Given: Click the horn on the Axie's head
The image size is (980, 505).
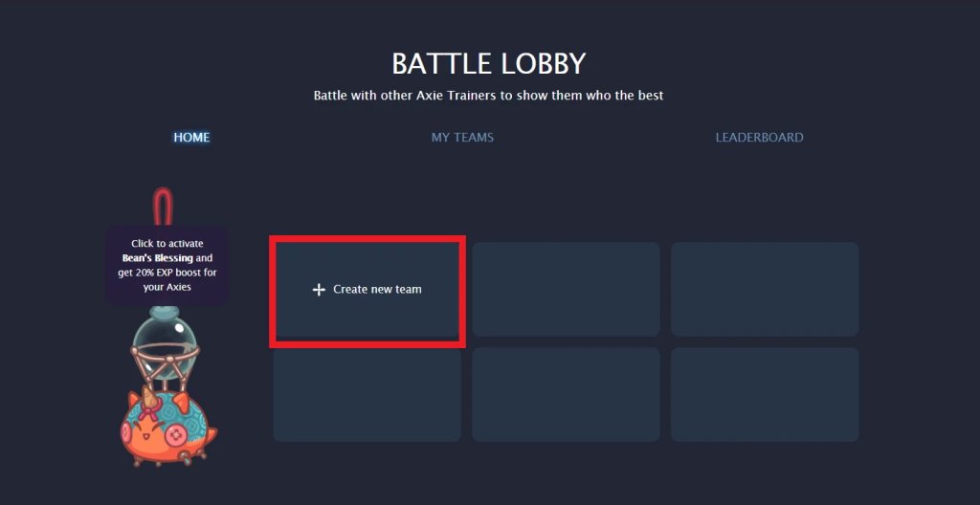Looking at the screenshot, I should point(150,396).
